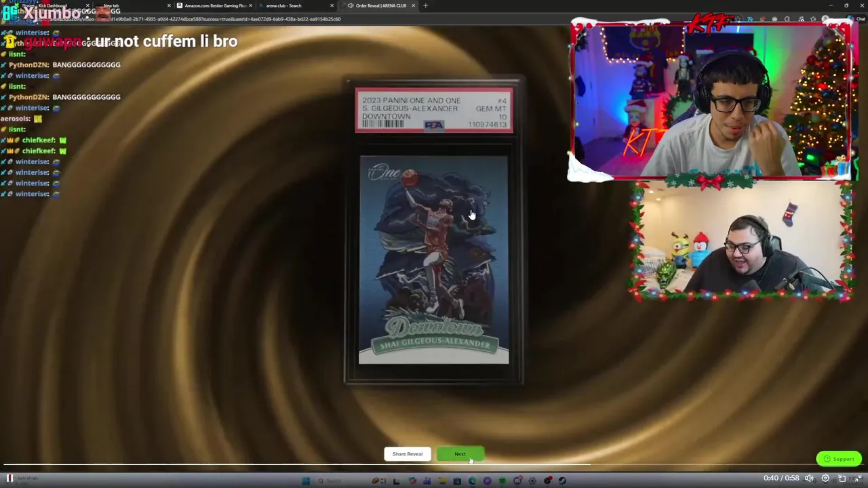Image resolution: width=868 pixels, height=488 pixels.
Task: Close the arena club - Search tab
Action: (332, 5)
